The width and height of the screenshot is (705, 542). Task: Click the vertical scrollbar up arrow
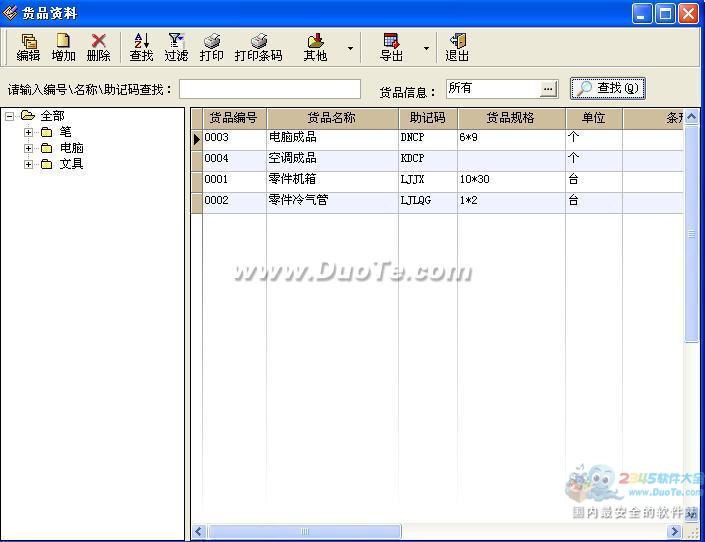point(692,116)
